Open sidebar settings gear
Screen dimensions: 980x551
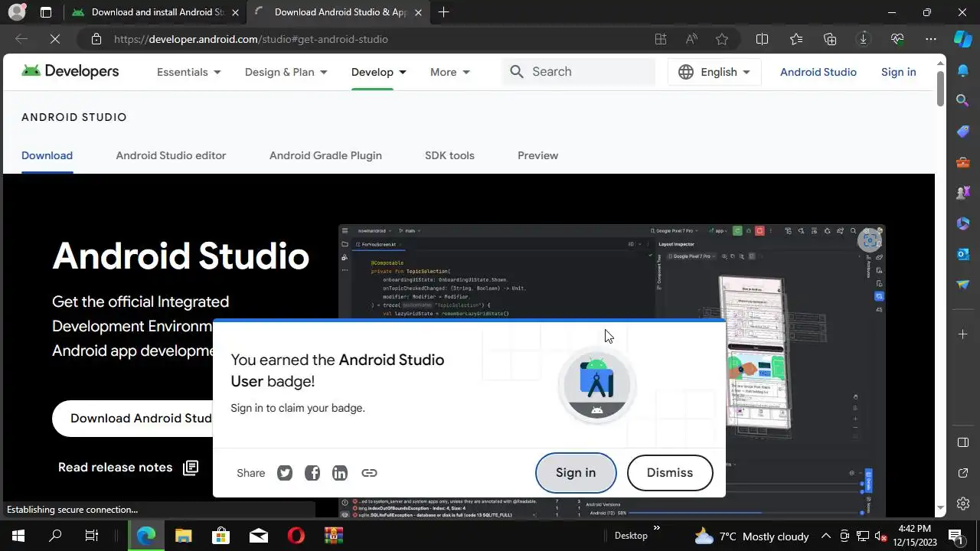[x=963, y=504]
